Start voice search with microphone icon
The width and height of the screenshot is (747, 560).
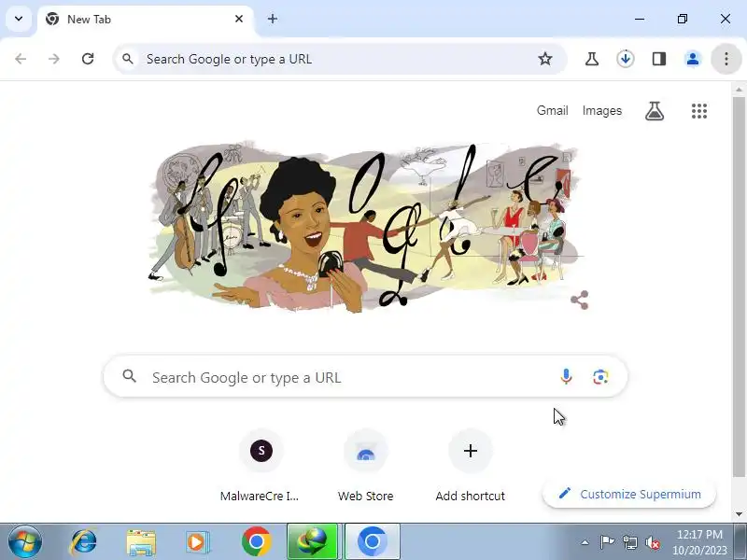pyautogui.click(x=566, y=377)
